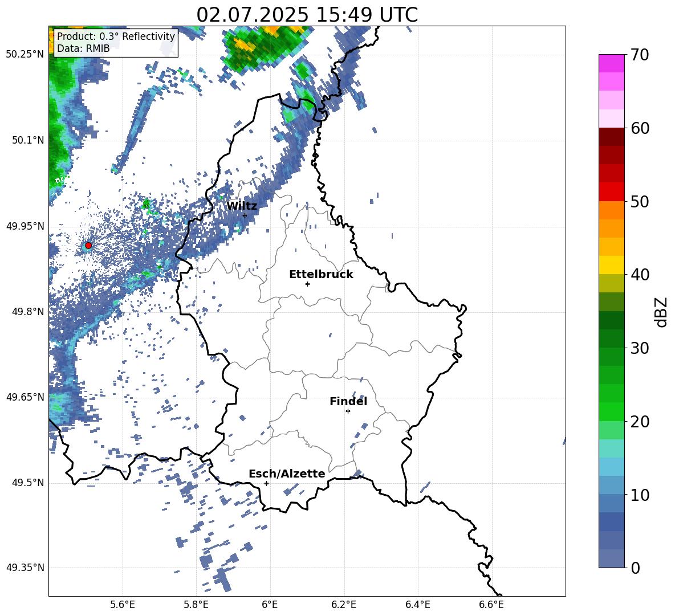Click the Wiltz city label
Screen dimensions: 675x616
242,206
